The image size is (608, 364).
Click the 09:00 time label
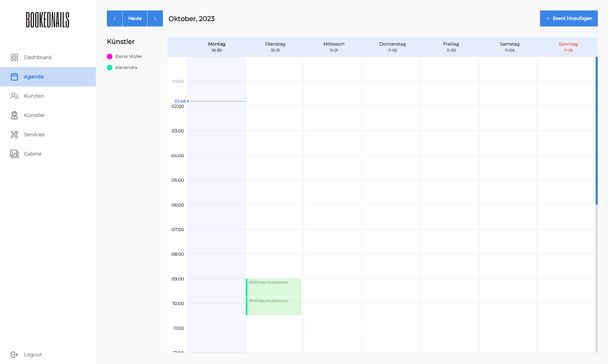point(178,279)
